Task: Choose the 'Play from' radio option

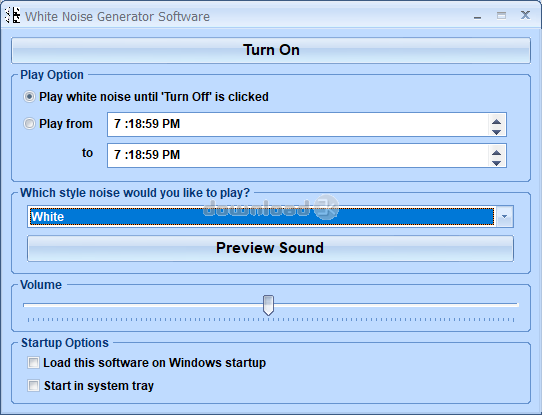Action: pyautogui.click(x=29, y=124)
